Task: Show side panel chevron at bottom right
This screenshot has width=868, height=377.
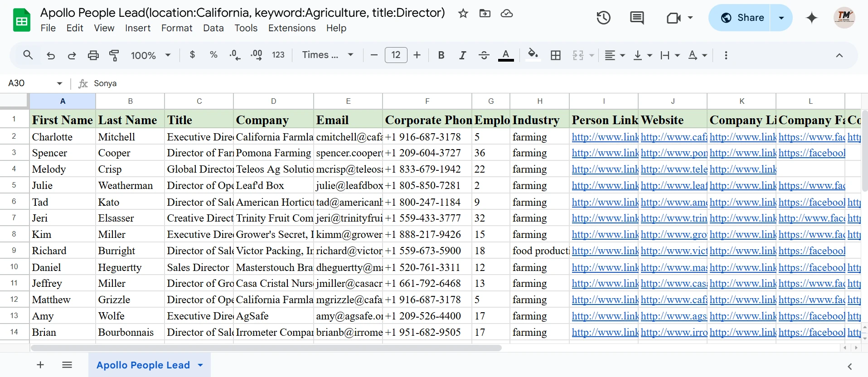Action: click(x=850, y=366)
